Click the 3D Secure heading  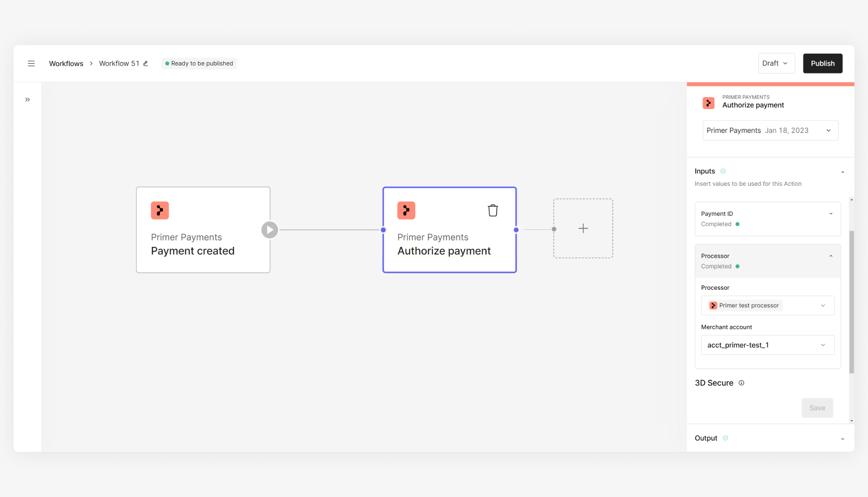[714, 383]
